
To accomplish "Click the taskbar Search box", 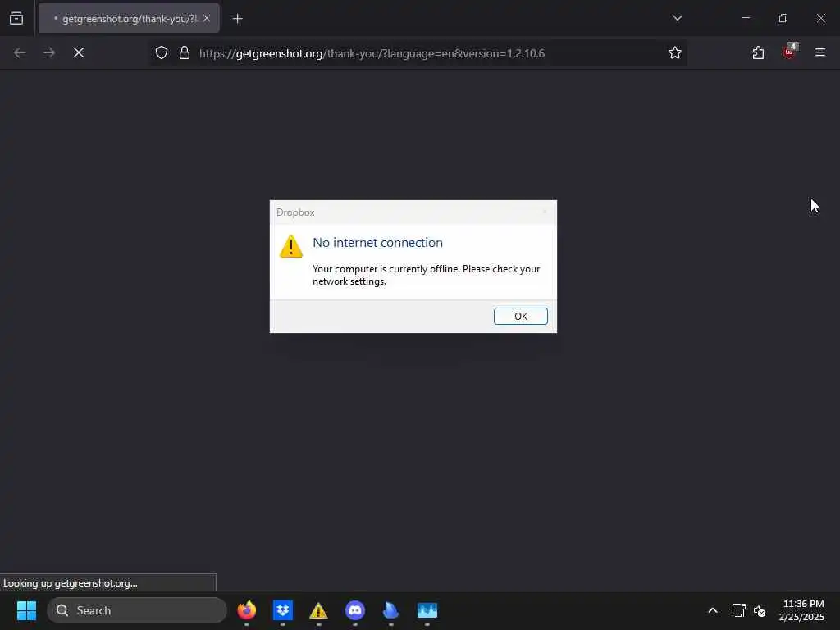I will 137,610.
